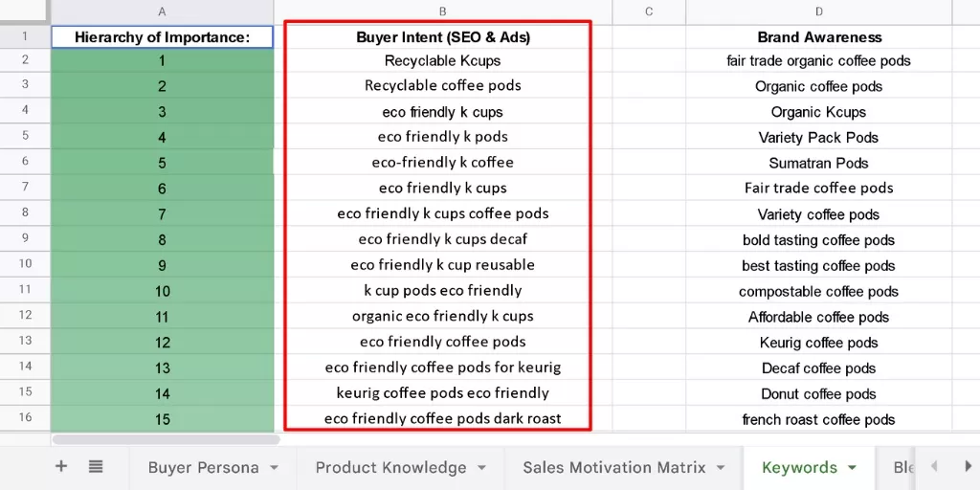Screen dimensions: 980x490
Task: Add a new sheet with plus icon
Action: pos(60,466)
